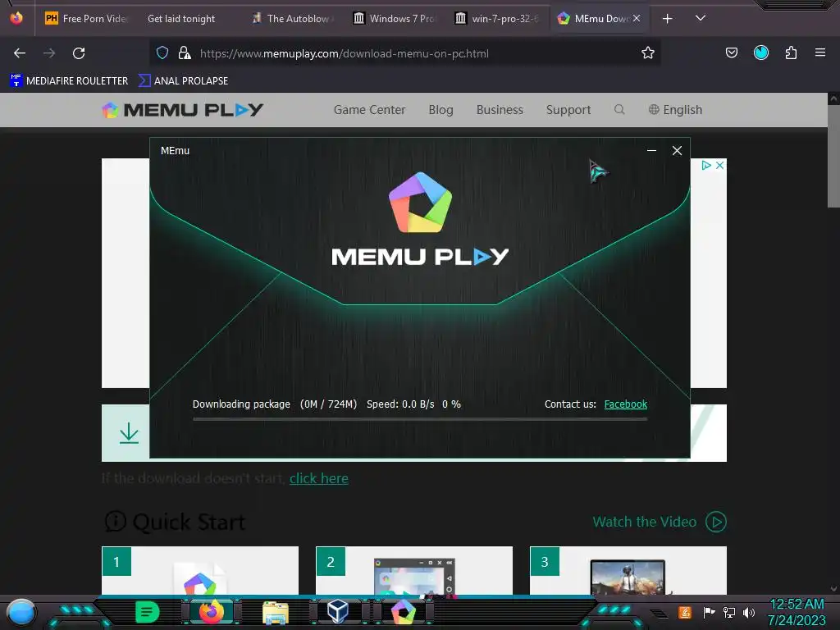Switch to The Autoblow tab
Screen dimensions: 840x630
tap(293, 19)
